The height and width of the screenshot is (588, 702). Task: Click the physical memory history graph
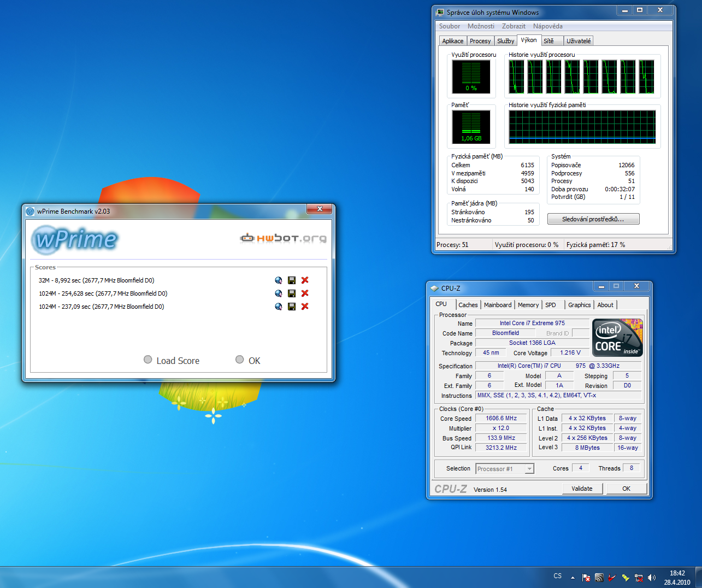(582, 127)
